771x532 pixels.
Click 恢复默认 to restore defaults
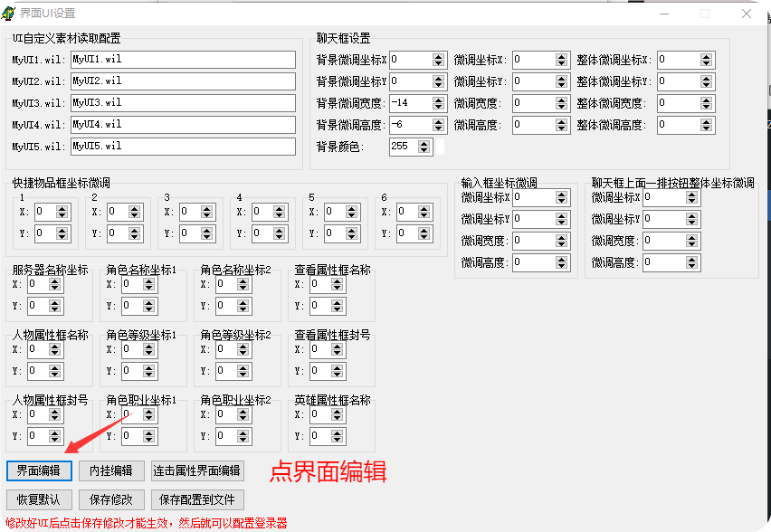pos(38,499)
